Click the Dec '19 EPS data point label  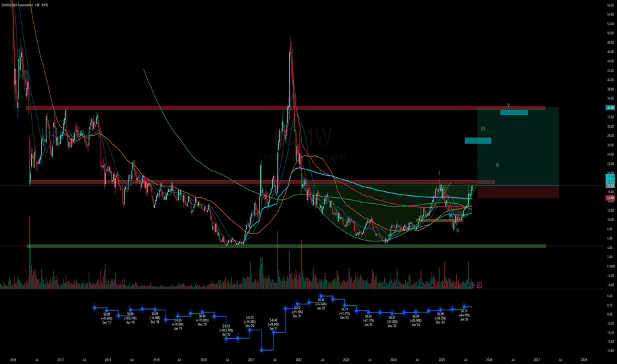pyautogui.click(x=203, y=320)
